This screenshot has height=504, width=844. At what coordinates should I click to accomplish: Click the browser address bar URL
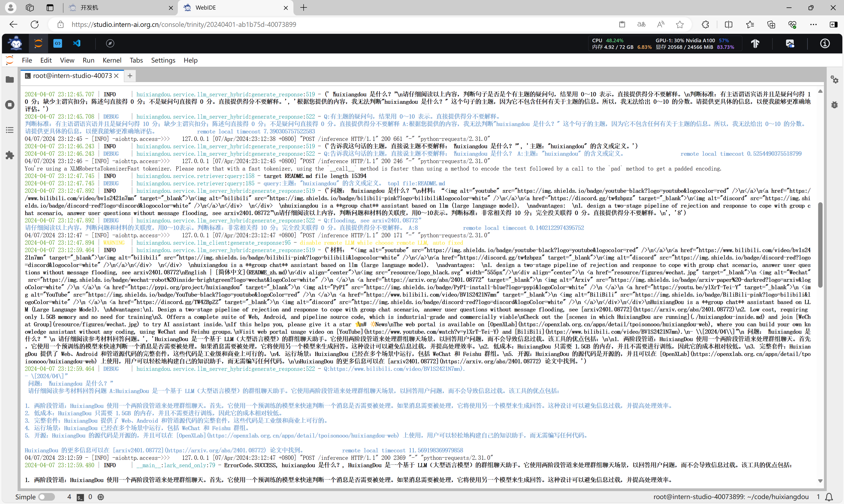(184, 24)
